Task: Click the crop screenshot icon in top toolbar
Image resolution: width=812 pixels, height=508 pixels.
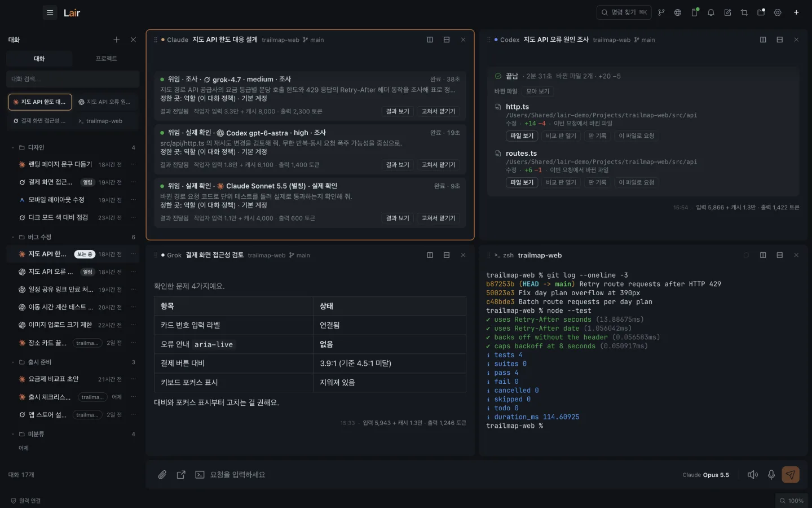Action: coord(744,12)
